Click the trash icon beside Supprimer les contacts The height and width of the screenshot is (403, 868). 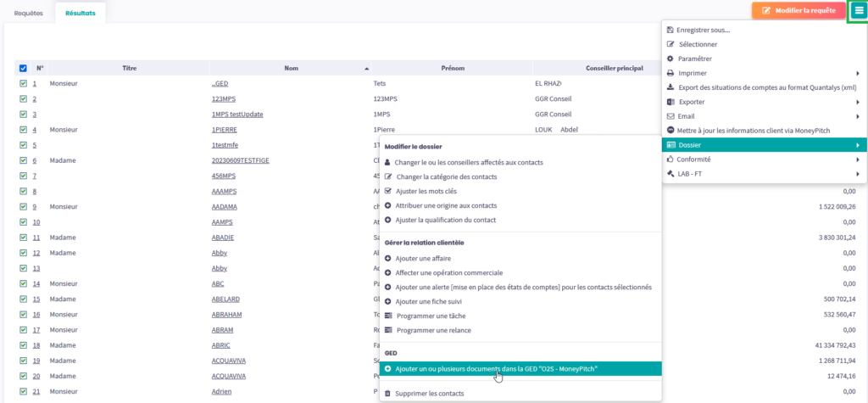388,393
